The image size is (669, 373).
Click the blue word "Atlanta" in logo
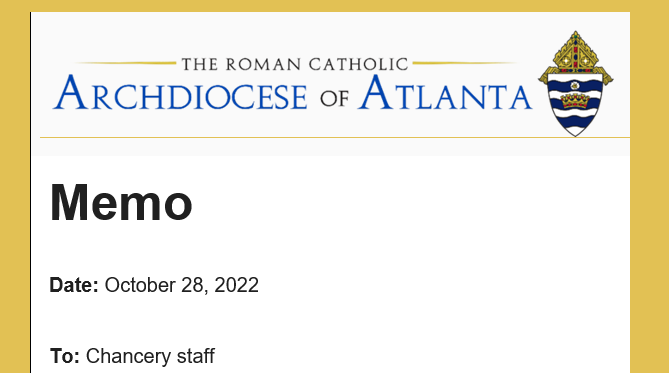(445, 93)
